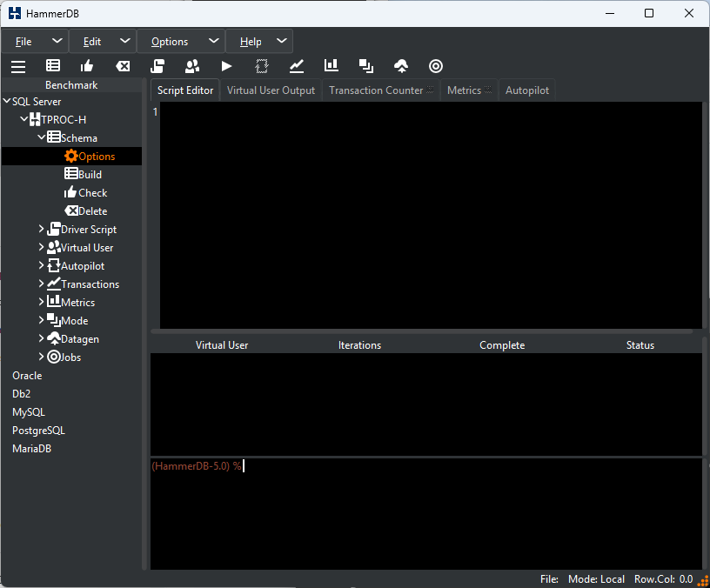Click the Driver Script icon in tree
The image size is (710, 588).
[54, 229]
